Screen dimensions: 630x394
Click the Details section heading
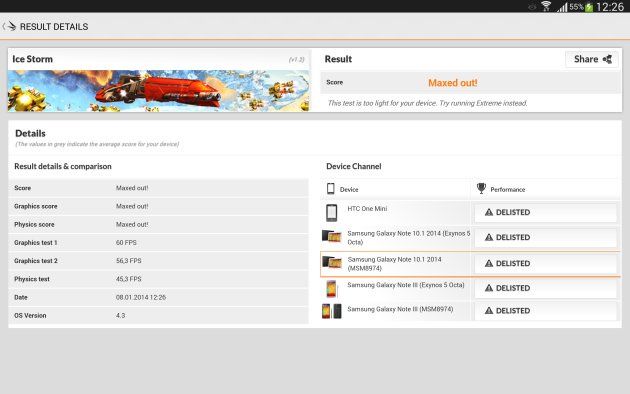[x=30, y=133]
